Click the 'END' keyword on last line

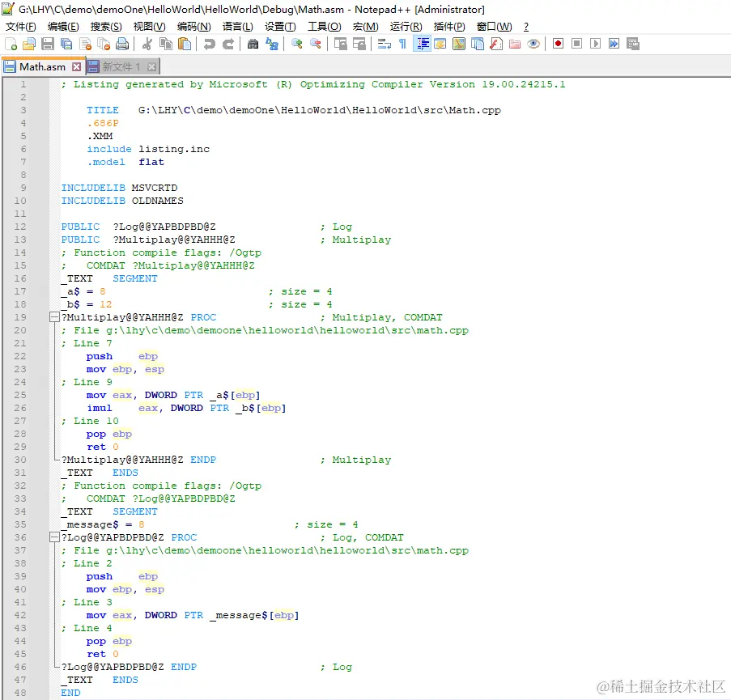tap(70, 693)
